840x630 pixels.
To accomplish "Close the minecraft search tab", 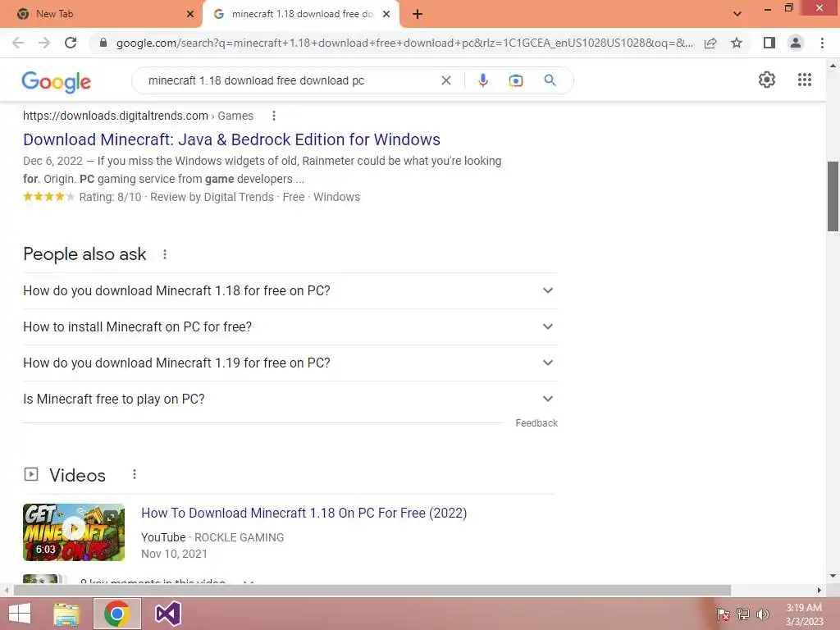I will [386, 15].
